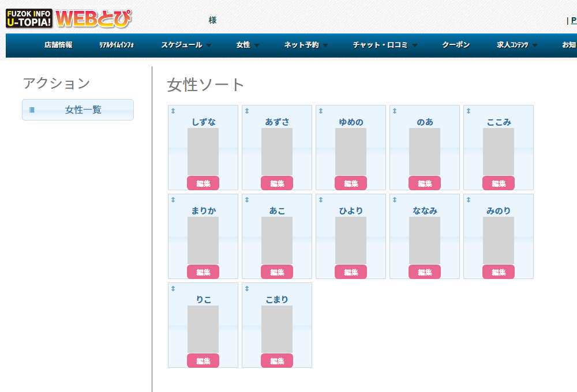
Task: Click the move icon on ななみ card
Action: (x=395, y=199)
